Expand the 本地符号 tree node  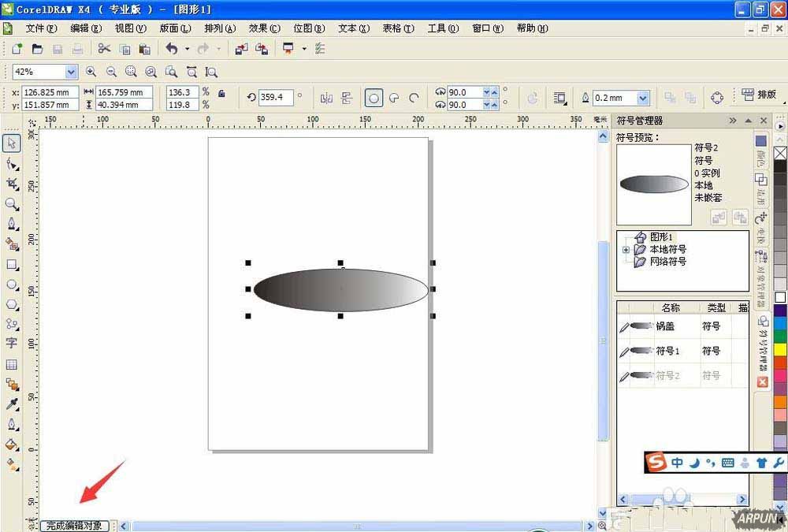[626, 250]
